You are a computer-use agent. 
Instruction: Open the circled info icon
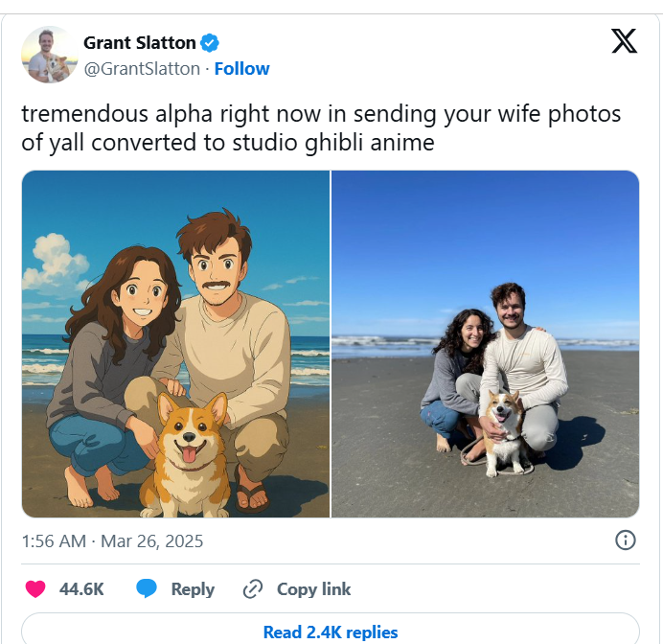626,540
